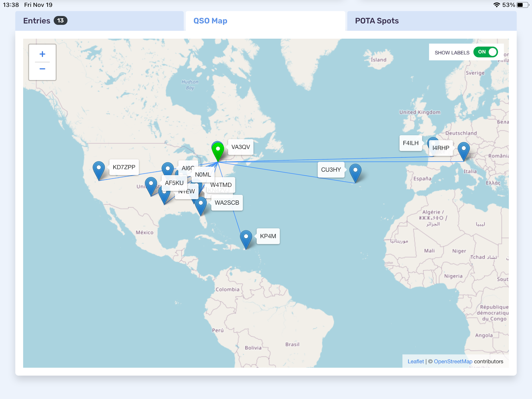The image size is (532, 399).
Task: Click the Entries count badge 13
Action: tap(61, 21)
